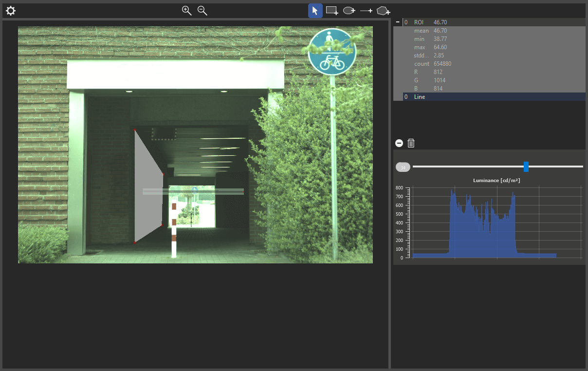This screenshot has height=371, width=588.
Task: Click the G 1014 value row
Action: (494, 80)
